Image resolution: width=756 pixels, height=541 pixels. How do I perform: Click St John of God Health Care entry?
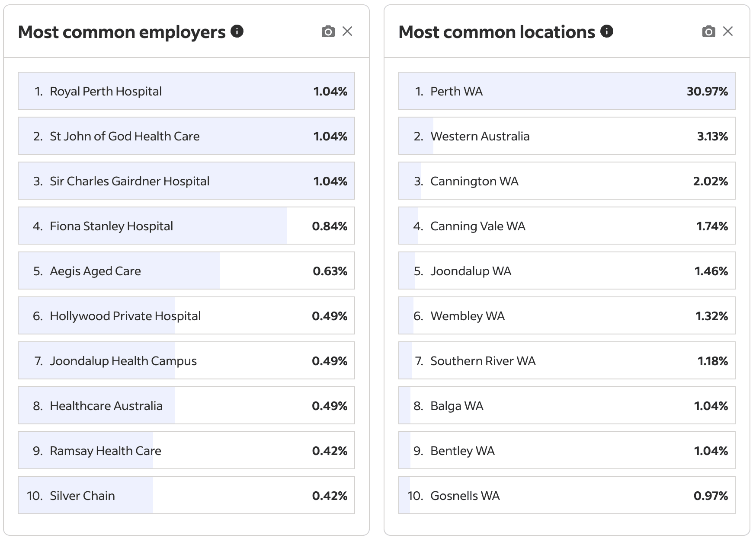click(x=186, y=136)
